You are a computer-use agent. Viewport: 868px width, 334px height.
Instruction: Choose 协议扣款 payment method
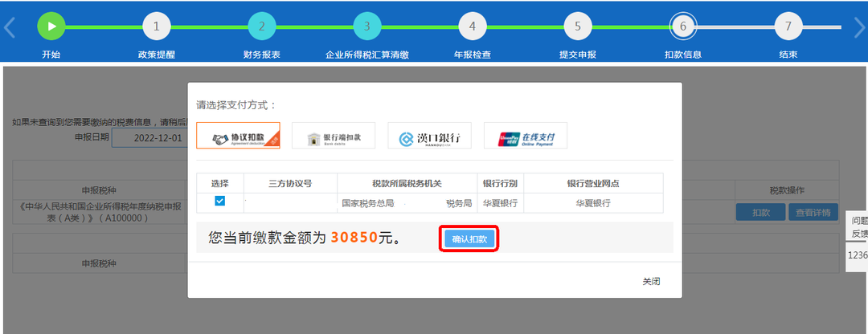(238, 136)
